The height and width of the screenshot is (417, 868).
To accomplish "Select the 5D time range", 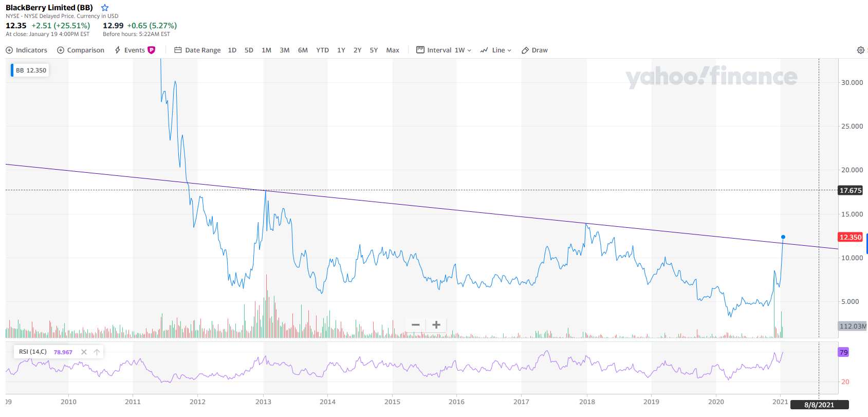I will (249, 50).
